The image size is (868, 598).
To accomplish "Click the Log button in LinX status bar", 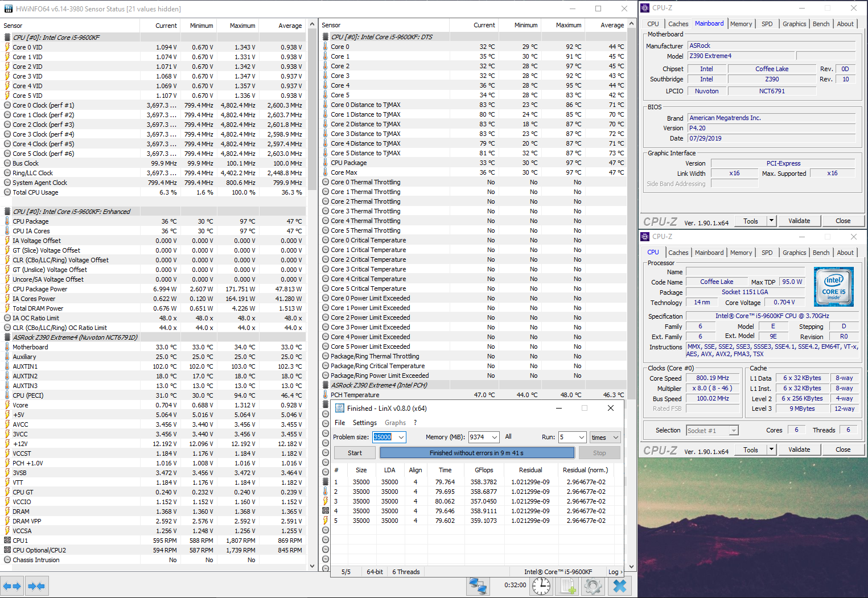I will 614,572.
